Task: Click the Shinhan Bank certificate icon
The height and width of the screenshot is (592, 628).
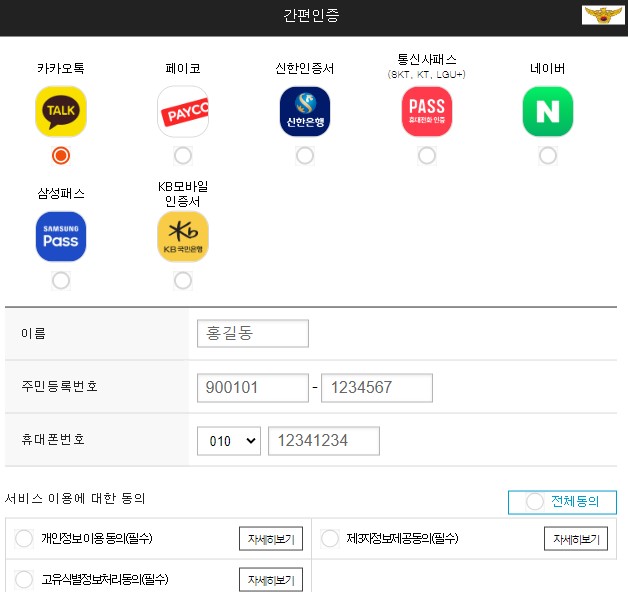Action: coord(305,111)
